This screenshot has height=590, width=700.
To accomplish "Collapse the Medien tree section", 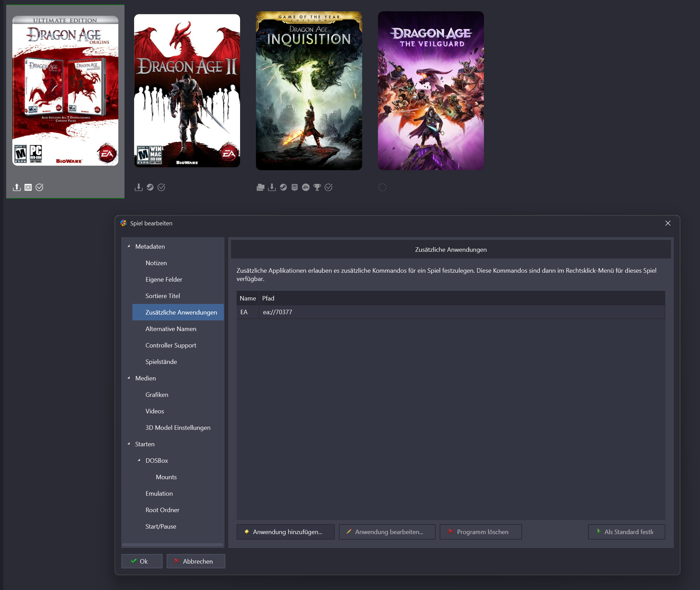I will tap(129, 378).
